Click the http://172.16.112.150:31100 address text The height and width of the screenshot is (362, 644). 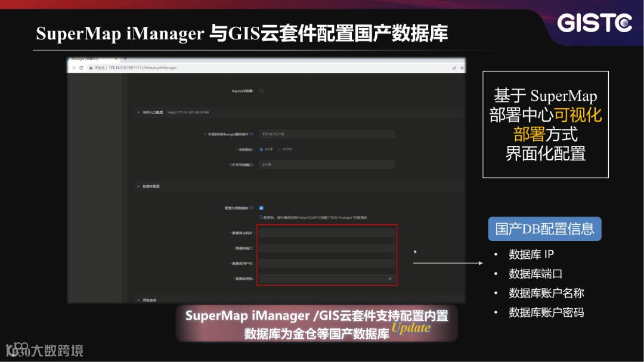pyautogui.click(x=188, y=112)
